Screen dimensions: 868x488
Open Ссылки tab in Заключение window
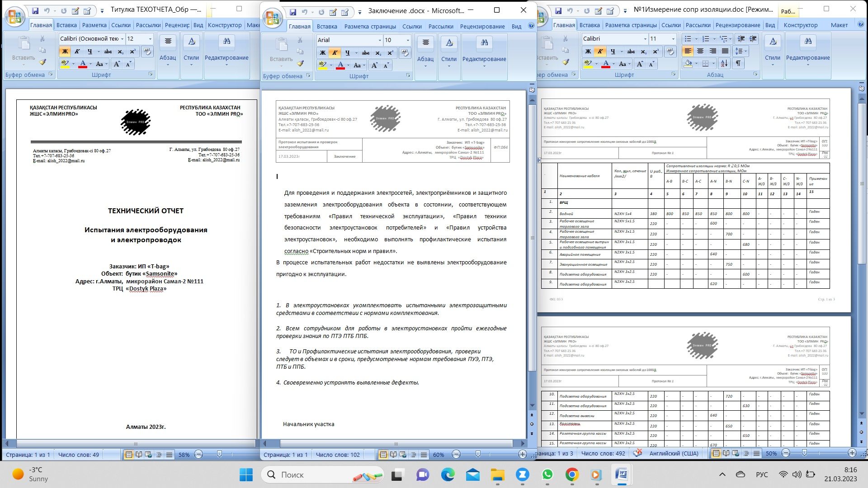pos(412,26)
